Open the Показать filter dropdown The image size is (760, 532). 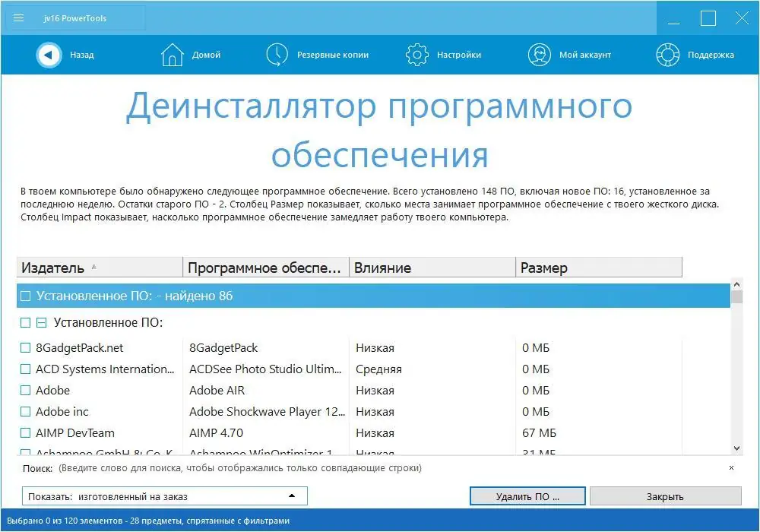pos(291,496)
